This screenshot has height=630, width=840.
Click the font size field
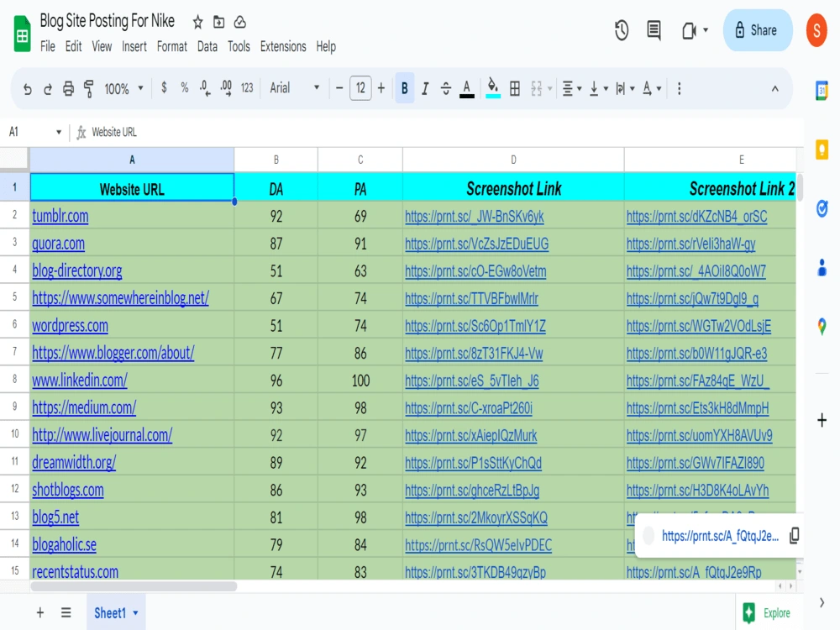coord(360,88)
